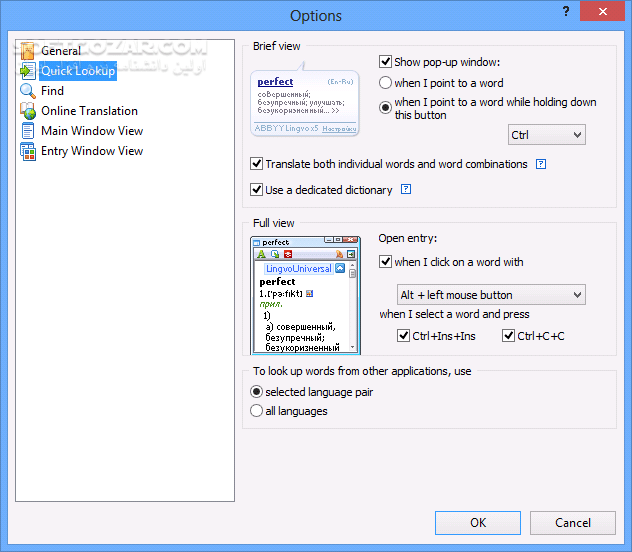Uncheck Show pop-up window checkbox
This screenshot has height=552, width=632.
[386, 62]
